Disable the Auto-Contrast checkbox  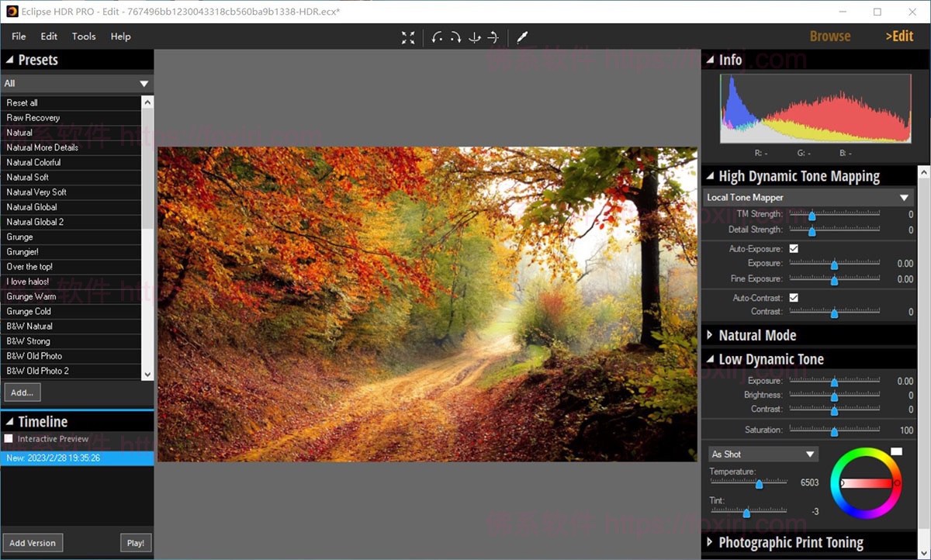pos(793,297)
